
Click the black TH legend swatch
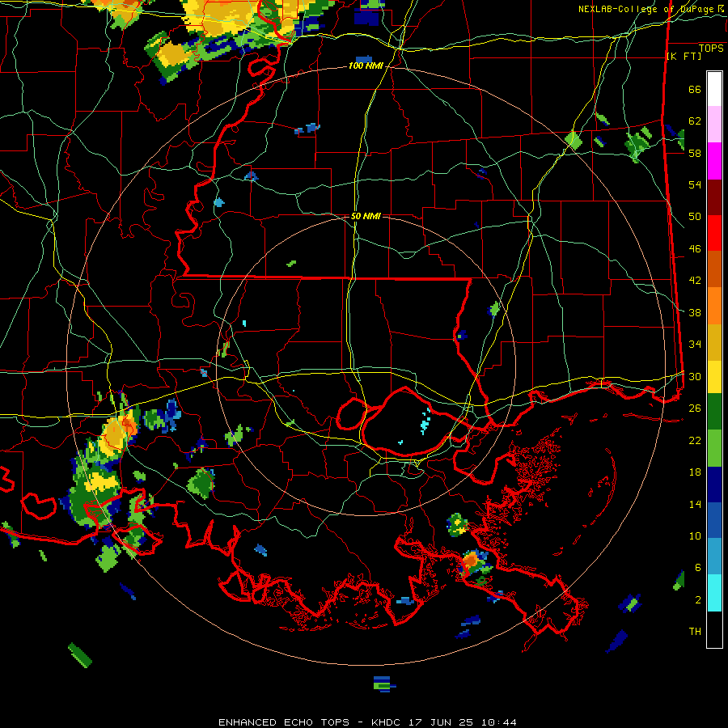click(714, 629)
